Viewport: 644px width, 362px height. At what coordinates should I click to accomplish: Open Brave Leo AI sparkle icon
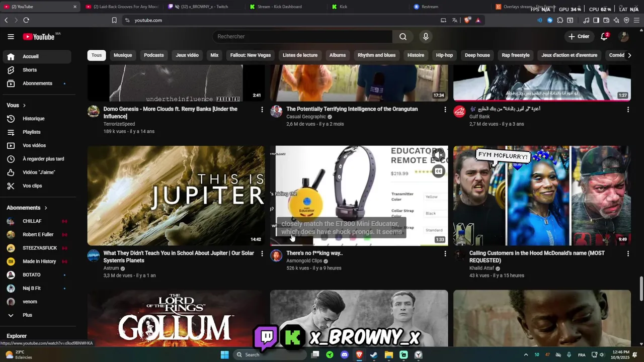(x=616, y=20)
